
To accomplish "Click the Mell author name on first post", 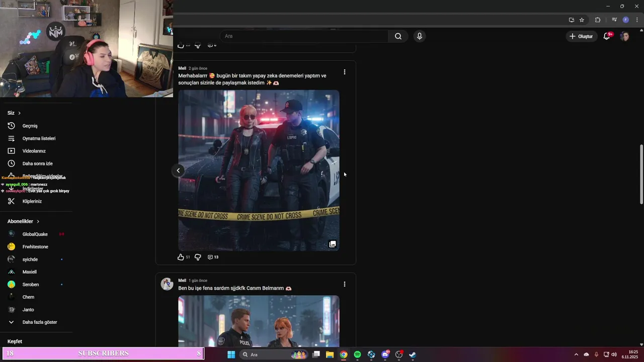I will pos(182,68).
